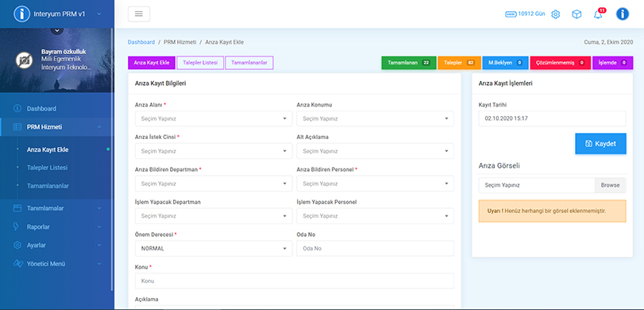
Task: Open the Alt Açıklama dropdown
Action: 376,151
